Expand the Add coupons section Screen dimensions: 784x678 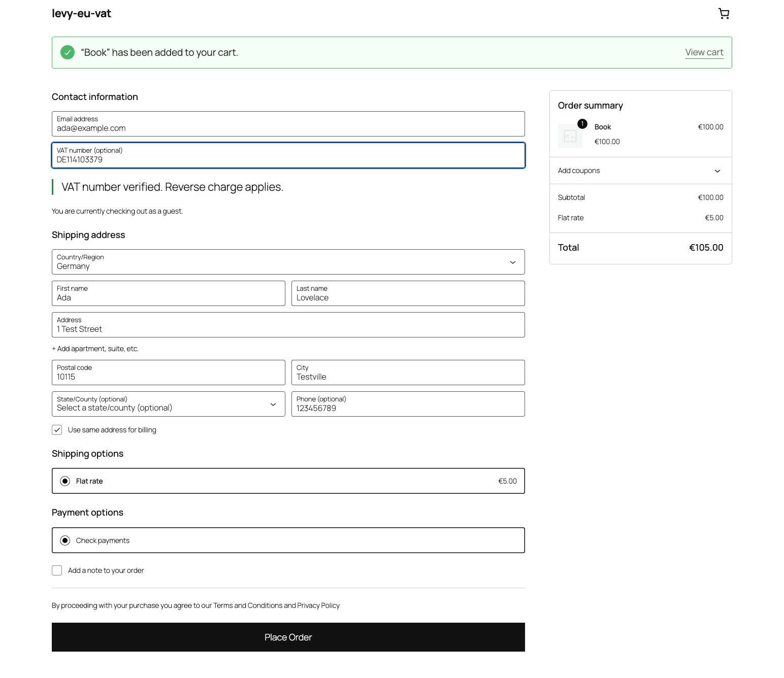[641, 171]
